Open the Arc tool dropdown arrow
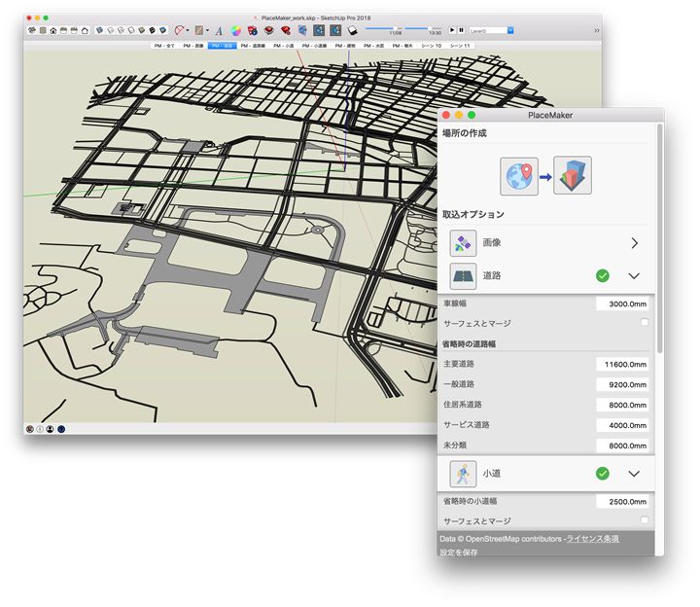 click(x=188, y=30)
